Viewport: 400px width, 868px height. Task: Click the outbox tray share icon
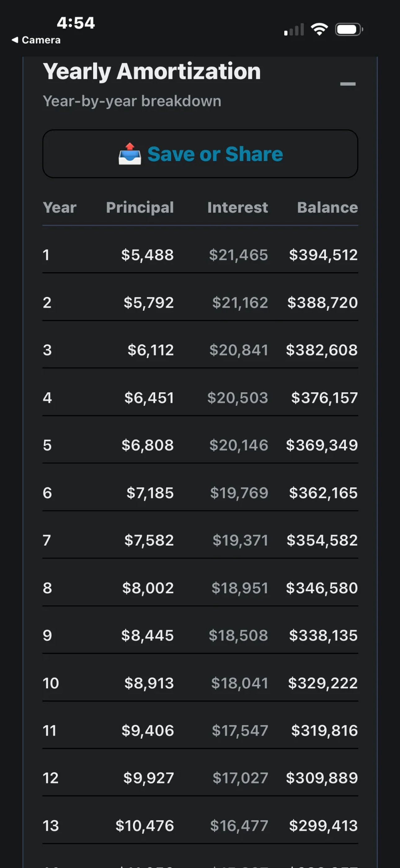(130, 154)
